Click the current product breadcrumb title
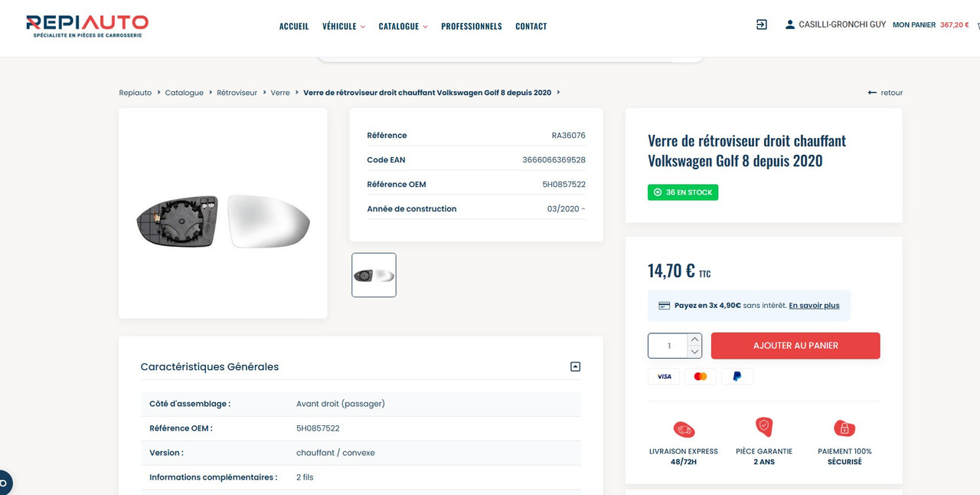 coord(427,93)
